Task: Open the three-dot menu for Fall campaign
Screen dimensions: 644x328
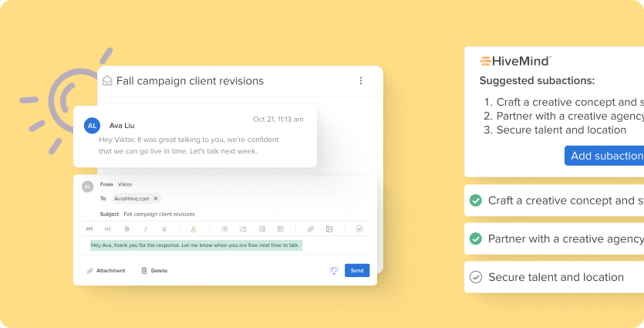Action: pos(361,80)
